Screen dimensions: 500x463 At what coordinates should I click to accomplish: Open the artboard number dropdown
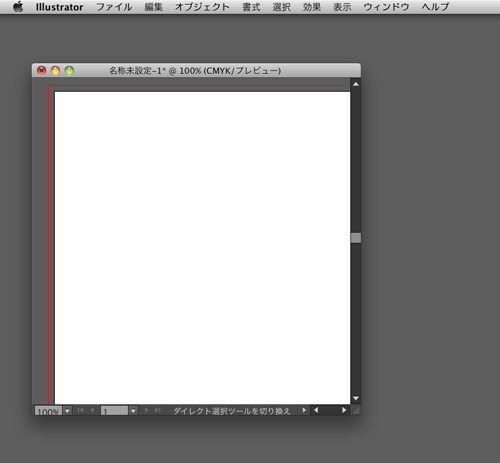pyautogui.click(x=133, y=411)
